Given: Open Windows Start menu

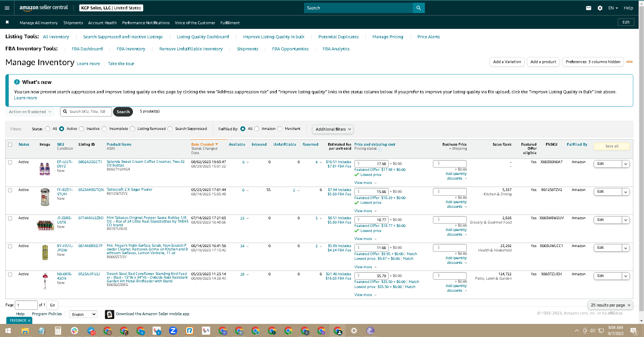Looking at the screenshot, I should click(8, 331).
